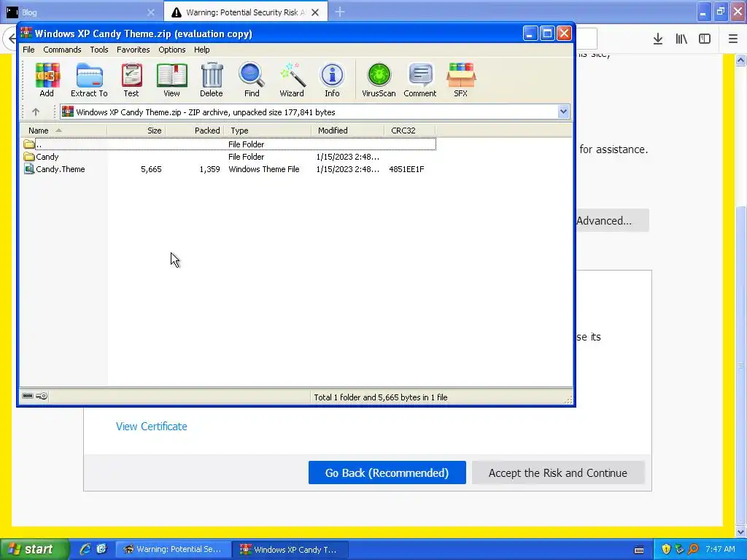Screen dimensions: 747x560
Task: Choose Extract To in the toolbar
Action: [89, 80]
